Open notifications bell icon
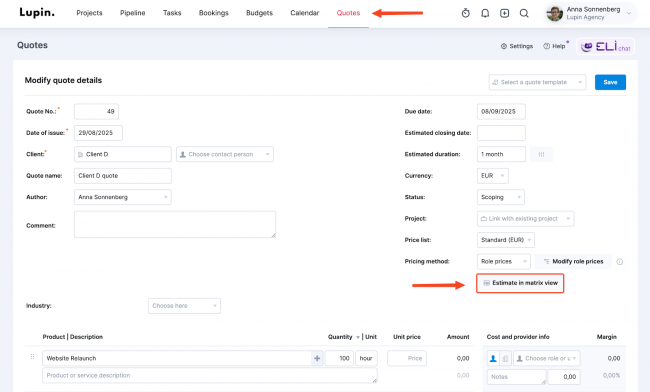 coord(485,13)
